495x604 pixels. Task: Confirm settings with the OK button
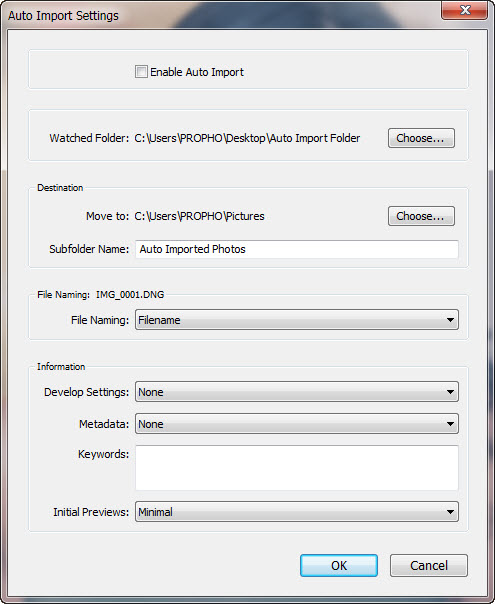[x=339, y=565]
